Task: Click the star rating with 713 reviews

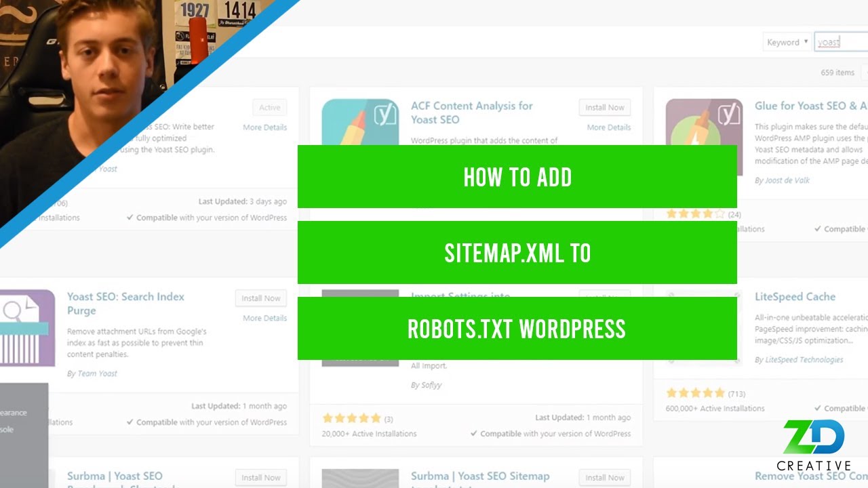Action: click(x=696, y=393)
